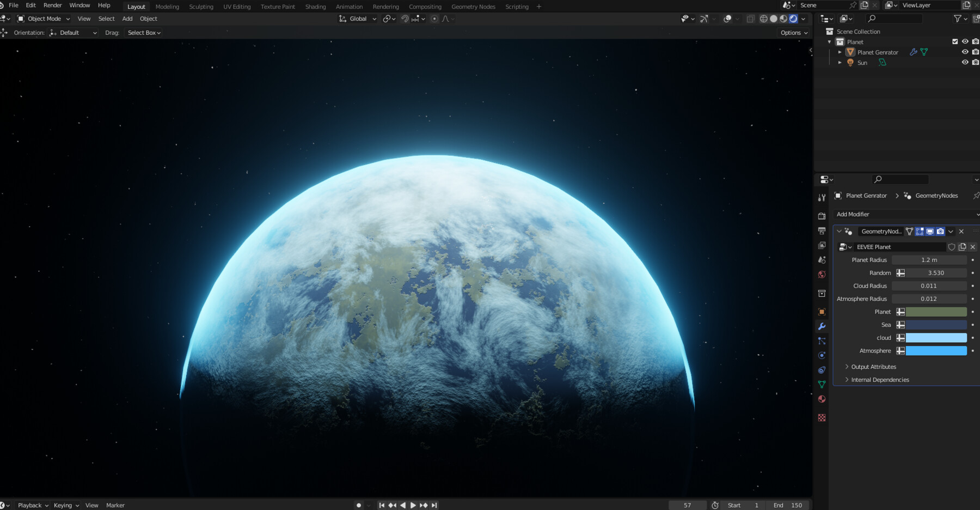Image resolution: width=980 pixels, height=510 pixels.
Task: Open the Object Mode dropdown
Action: click(44, 19)
